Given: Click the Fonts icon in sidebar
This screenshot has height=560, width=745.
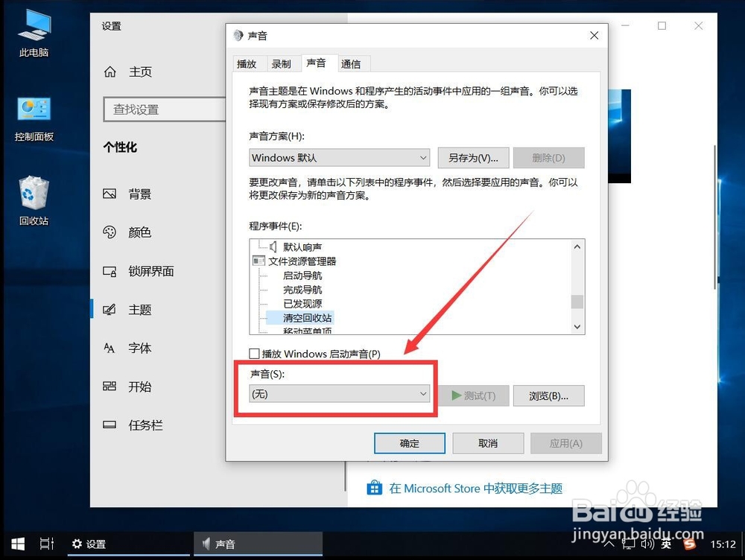Looking at the screenshot, I should (110, 349).
